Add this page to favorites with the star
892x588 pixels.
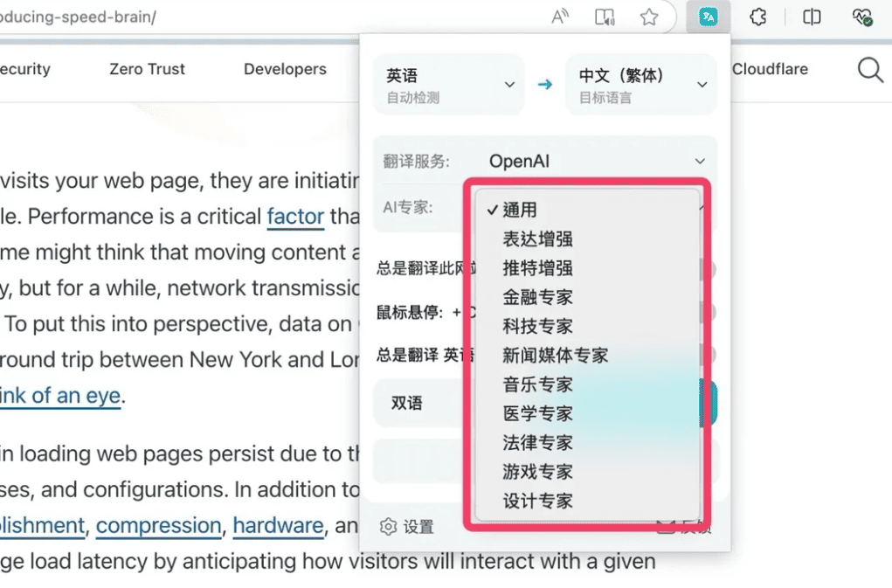click(x=648, y=17)
